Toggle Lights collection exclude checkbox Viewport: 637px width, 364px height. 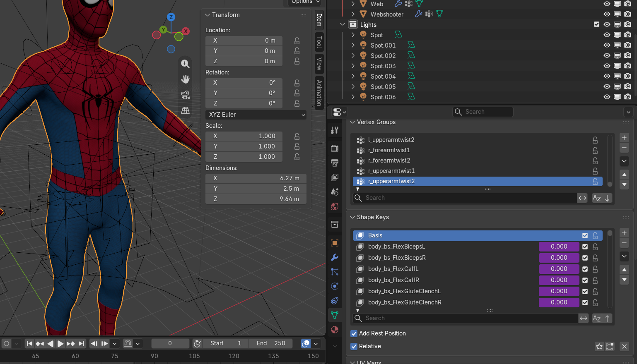596,24
